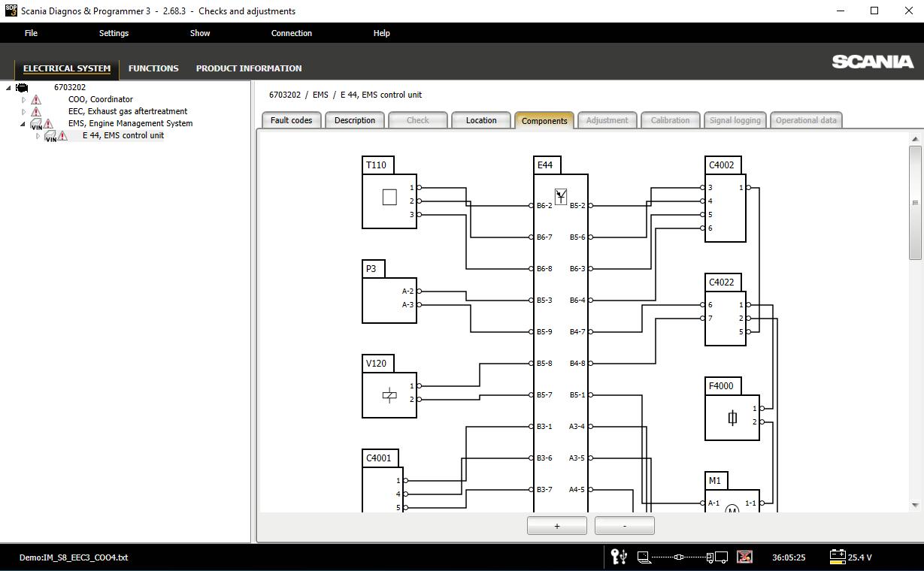Open the Show menu
Screen dimensions: 924x571
pyautogui.click(x=200, y=33)
